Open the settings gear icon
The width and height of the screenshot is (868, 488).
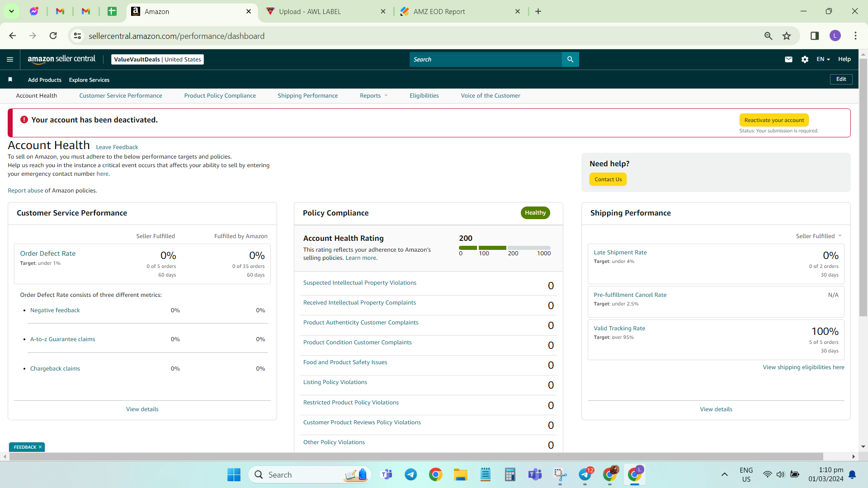click(x=805, y=59)
